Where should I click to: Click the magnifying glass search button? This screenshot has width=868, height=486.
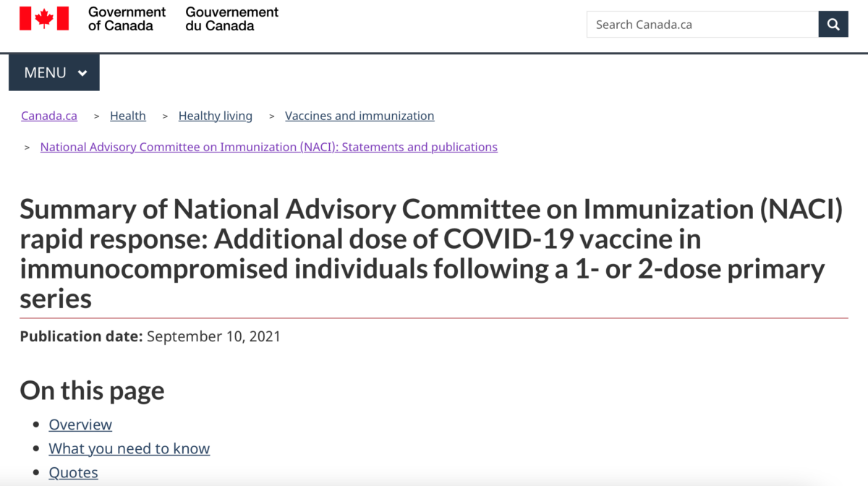pos(833,25)
